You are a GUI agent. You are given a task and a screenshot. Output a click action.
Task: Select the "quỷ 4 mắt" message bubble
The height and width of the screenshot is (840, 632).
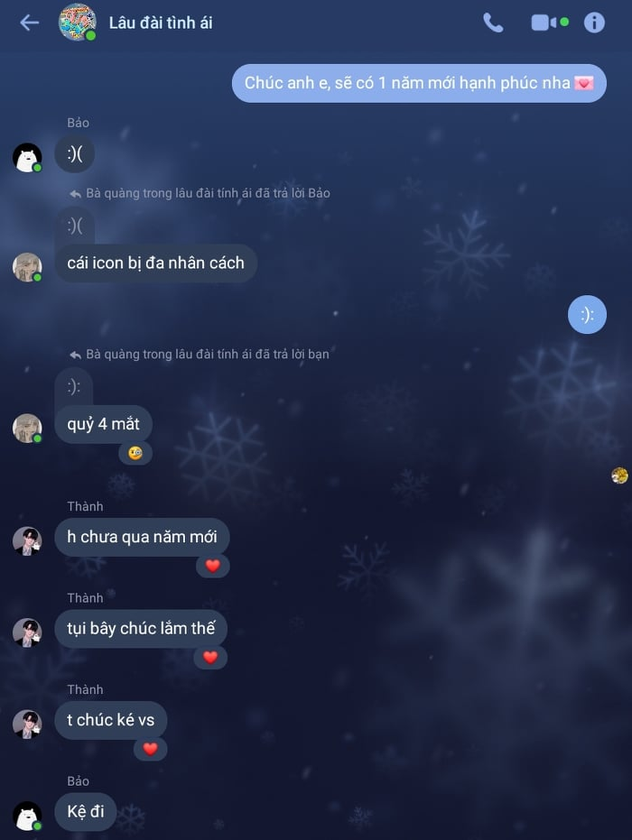[104, 424]
